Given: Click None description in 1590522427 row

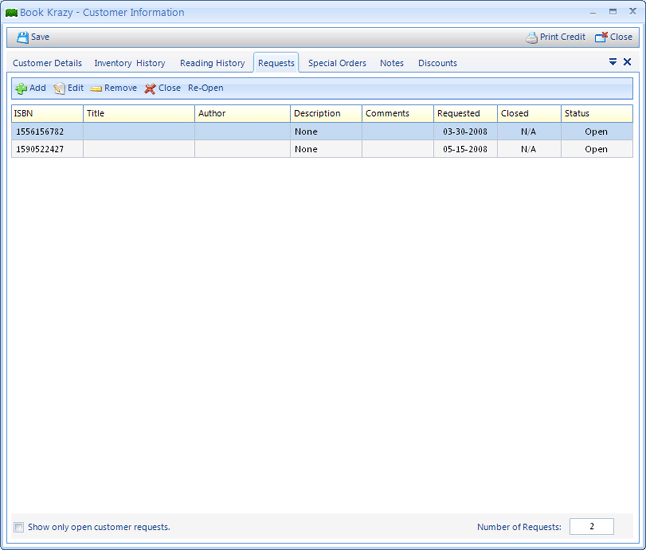Looking at the screenshot, I should pyautogui.click(x=306, y=149).
